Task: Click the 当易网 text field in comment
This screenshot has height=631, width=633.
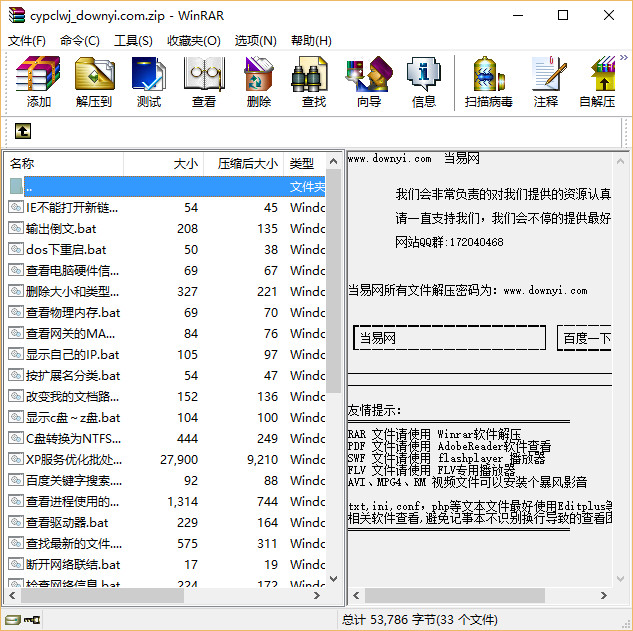Action: (449, 338)
